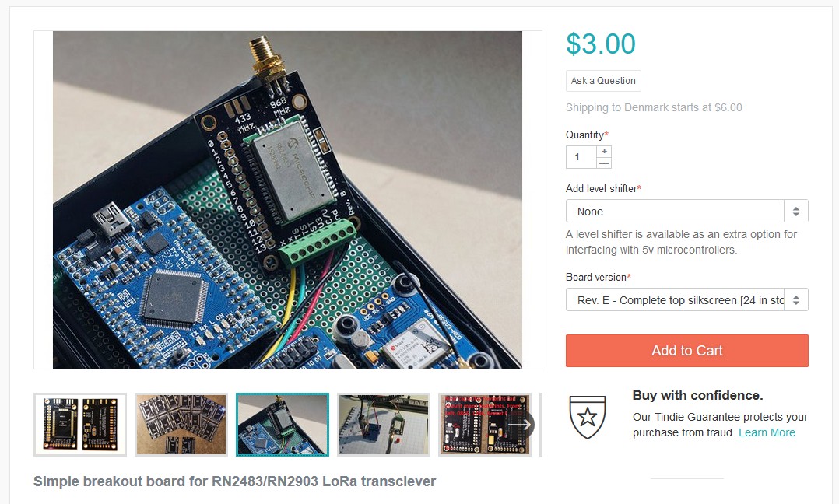This screenshot has height=504, width=839.
Task: Click the arrows on the Board version select
Action: [x=796, y=300]
